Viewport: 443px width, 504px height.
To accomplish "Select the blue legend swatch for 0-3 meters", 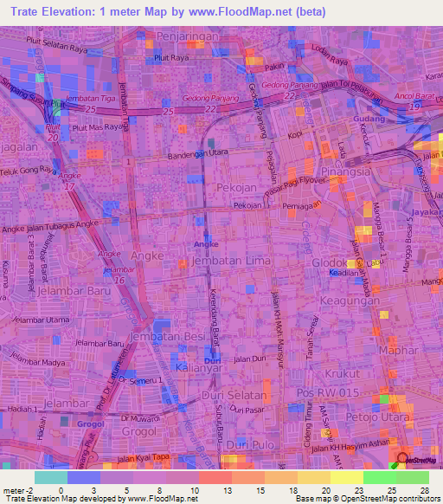I will 84,477.
